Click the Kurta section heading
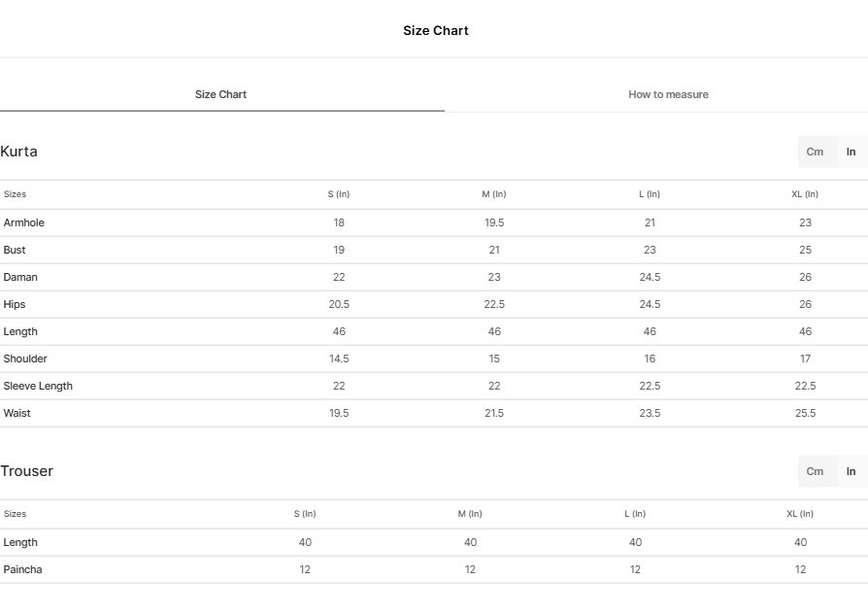The width and height of the screenshot is (868, 614). point(19,152)
